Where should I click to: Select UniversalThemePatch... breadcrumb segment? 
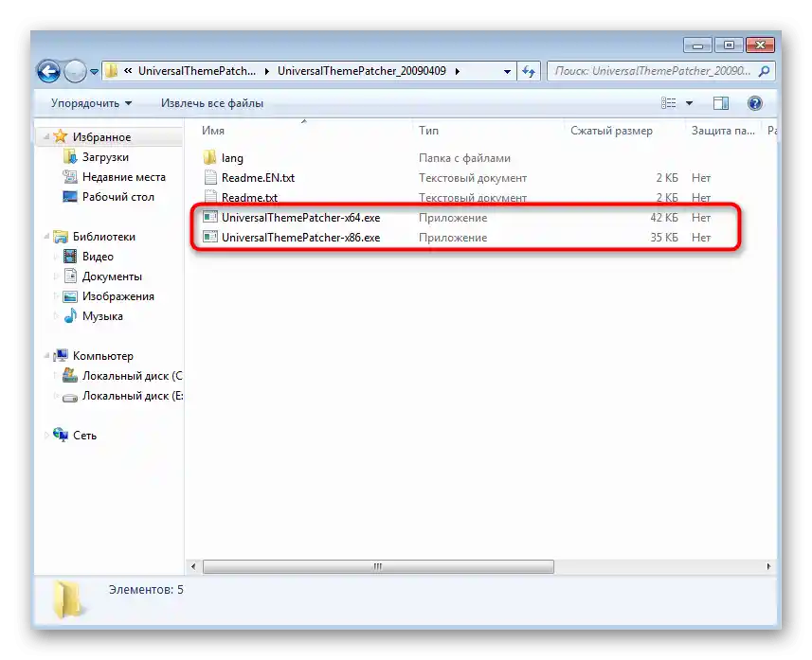coord(197,71)
